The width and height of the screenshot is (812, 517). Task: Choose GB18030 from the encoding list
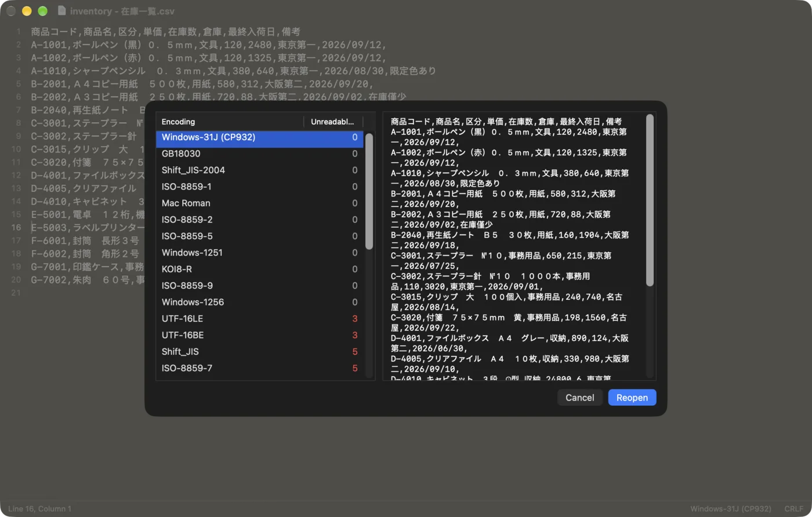coord(259,154)
